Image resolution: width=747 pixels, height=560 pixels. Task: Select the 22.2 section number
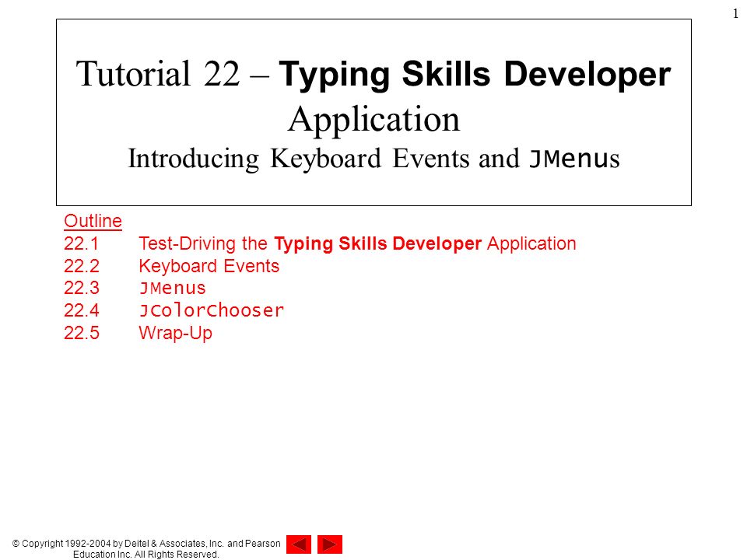(82, 266)
